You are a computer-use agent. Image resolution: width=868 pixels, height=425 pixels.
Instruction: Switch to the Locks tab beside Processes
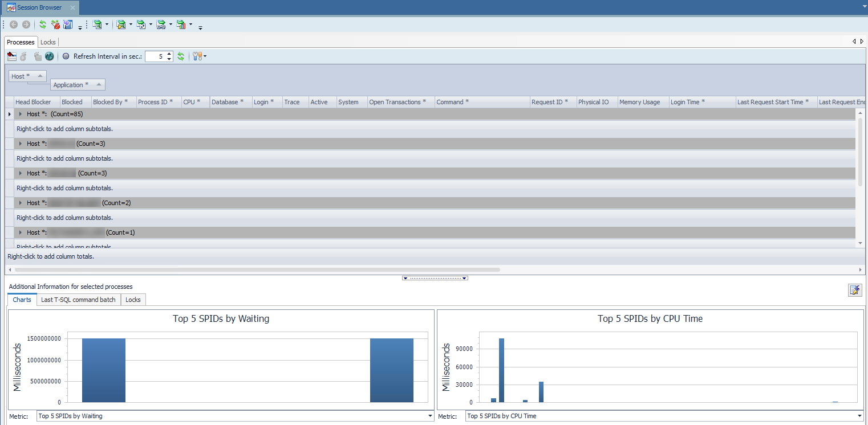48,42
